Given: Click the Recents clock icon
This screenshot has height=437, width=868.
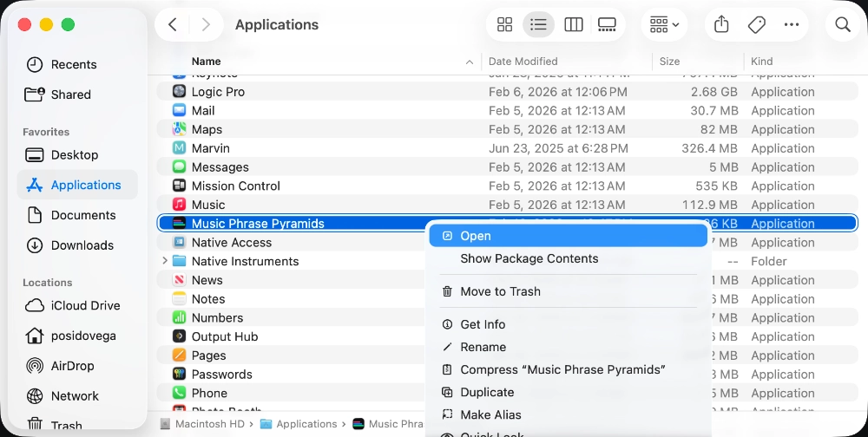Looking at the screenshot, I should click(35, 64).
